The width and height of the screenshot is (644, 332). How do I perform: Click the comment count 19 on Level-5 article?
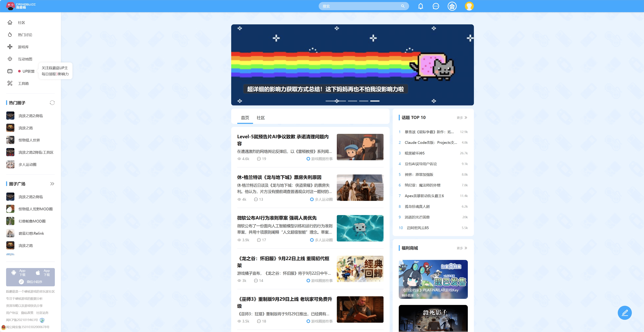(261, 159)
